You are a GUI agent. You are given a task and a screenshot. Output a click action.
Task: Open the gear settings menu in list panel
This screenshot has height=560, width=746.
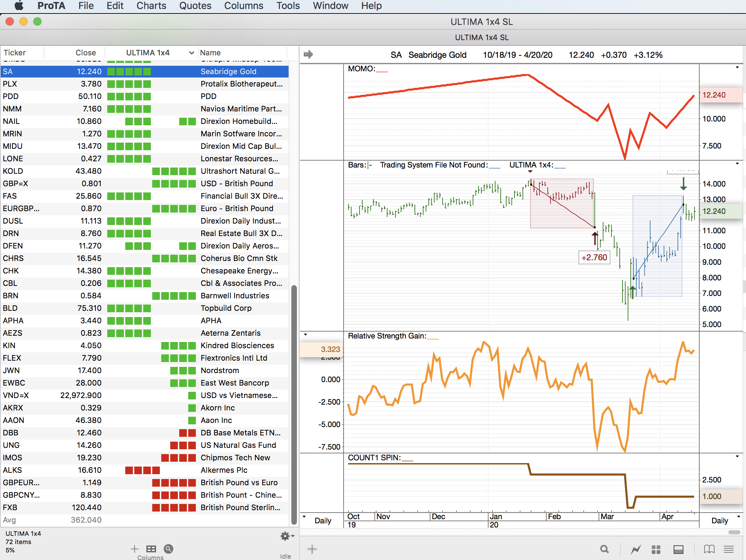286,536
